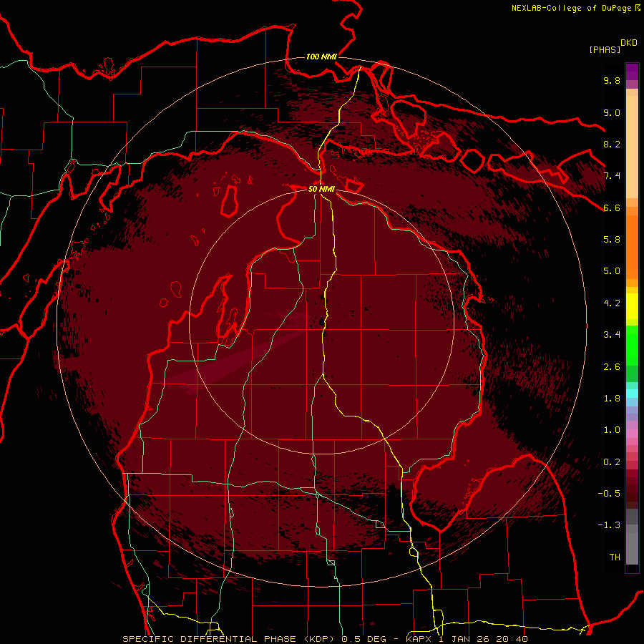Screen dimensions: 644x644
Task: Click the 0.2 scale value
Action: point(612,462)
